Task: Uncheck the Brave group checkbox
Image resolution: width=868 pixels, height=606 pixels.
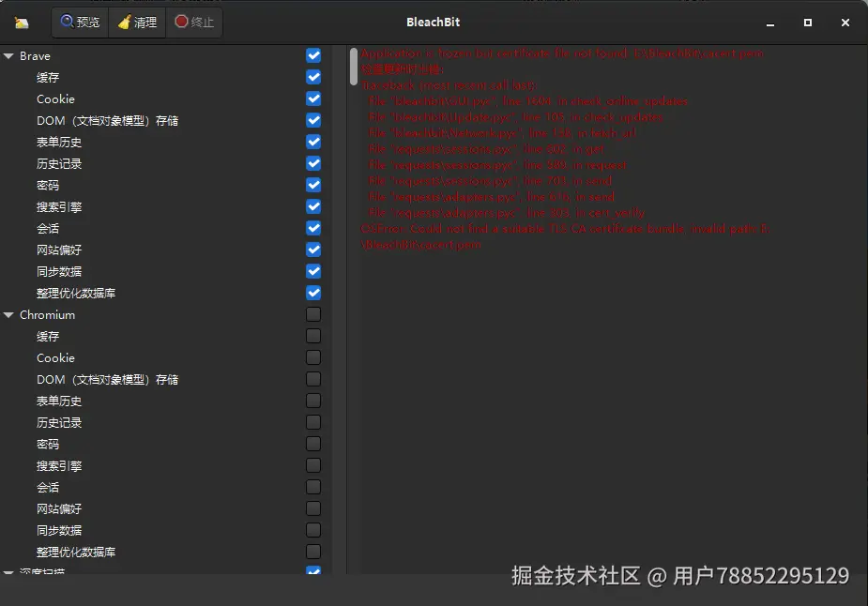Action: (x=313, y=55)
